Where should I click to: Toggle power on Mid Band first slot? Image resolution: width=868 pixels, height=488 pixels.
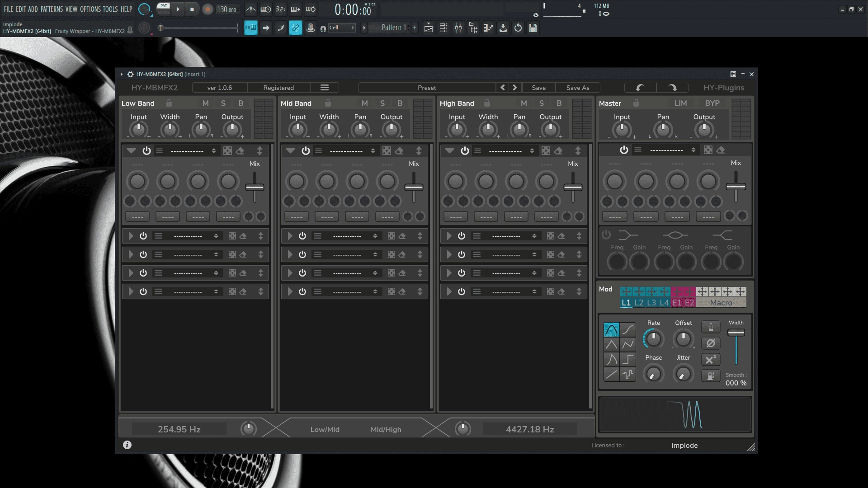(306, 151)
